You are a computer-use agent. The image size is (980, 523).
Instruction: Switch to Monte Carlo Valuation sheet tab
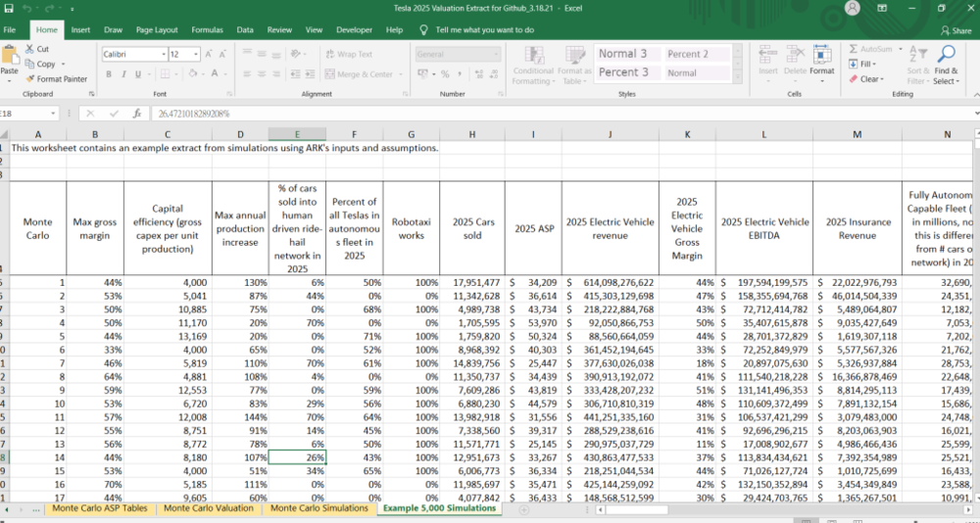pyautogui.click(x=207, y=508)
